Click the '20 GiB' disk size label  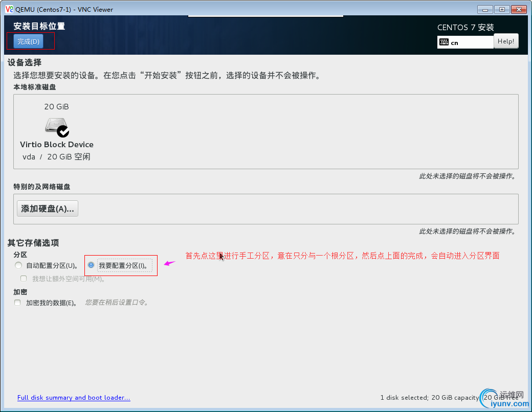click(56, 107)
